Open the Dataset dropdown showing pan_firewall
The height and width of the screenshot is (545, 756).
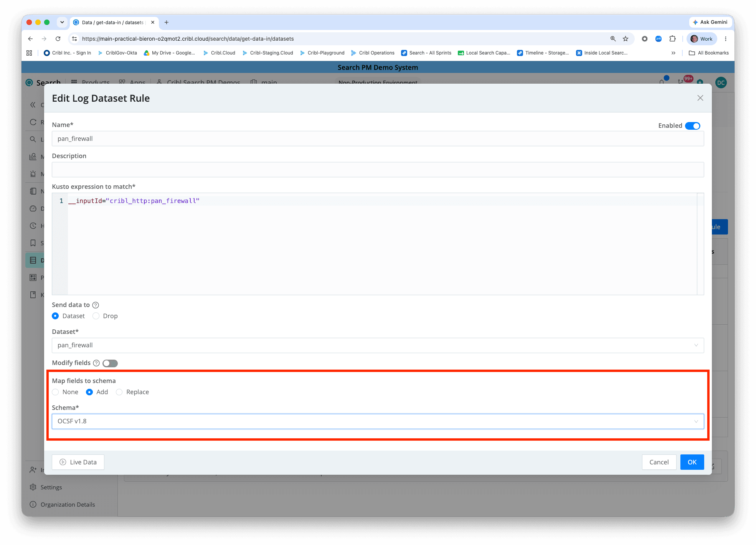[x=378, y=345]
